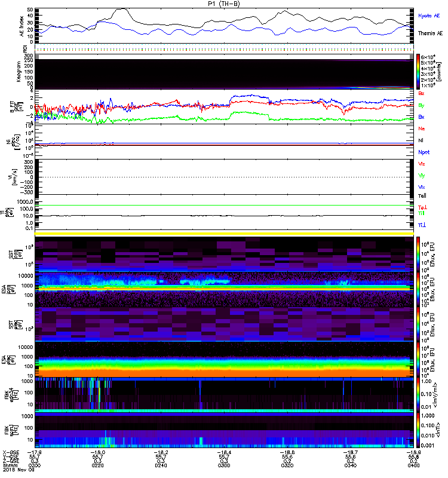
Task: Click the AE Index axis label
Action: click(x=22, y=26)
